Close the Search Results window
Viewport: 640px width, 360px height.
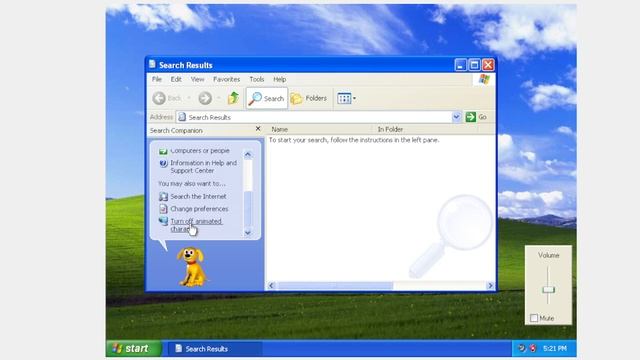pyautogui.click(x=488, y=65)
